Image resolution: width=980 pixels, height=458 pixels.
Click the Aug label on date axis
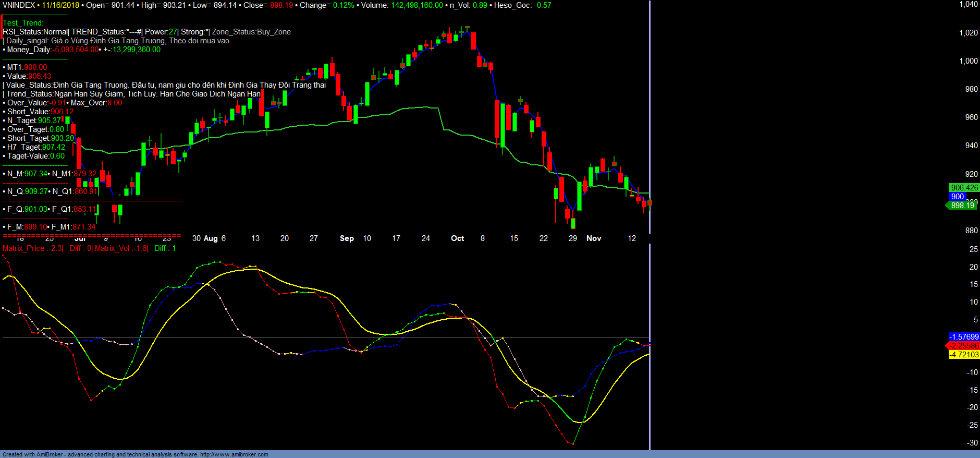(x=211, y=238)
